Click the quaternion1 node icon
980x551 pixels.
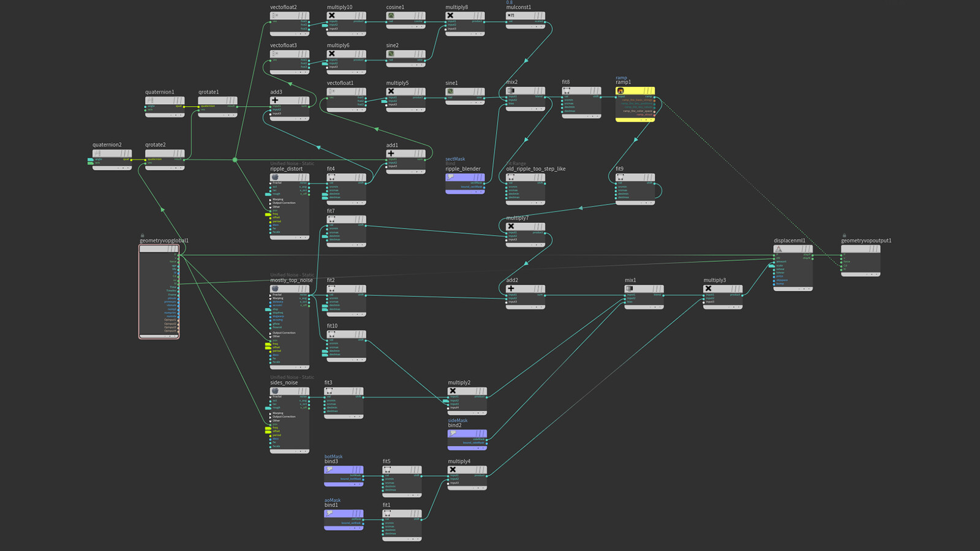coord(150,100)
